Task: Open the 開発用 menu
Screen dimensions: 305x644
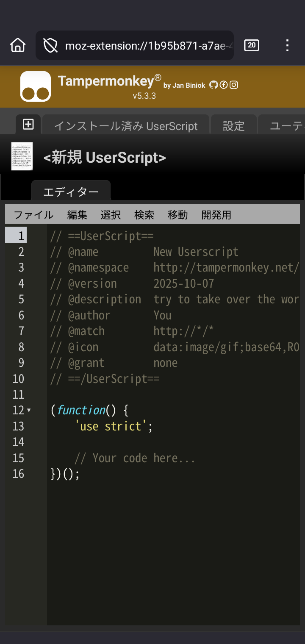Action: (216, 215)
